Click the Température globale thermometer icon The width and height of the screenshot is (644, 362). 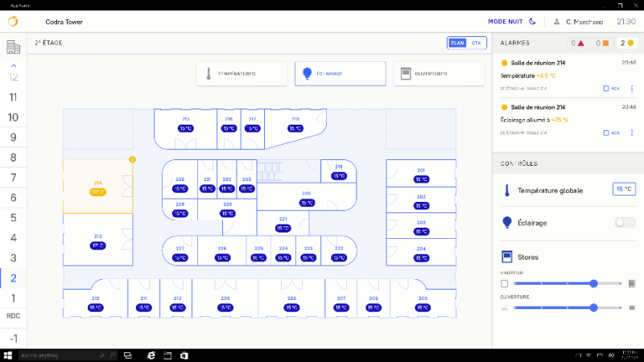pos(507,191)
